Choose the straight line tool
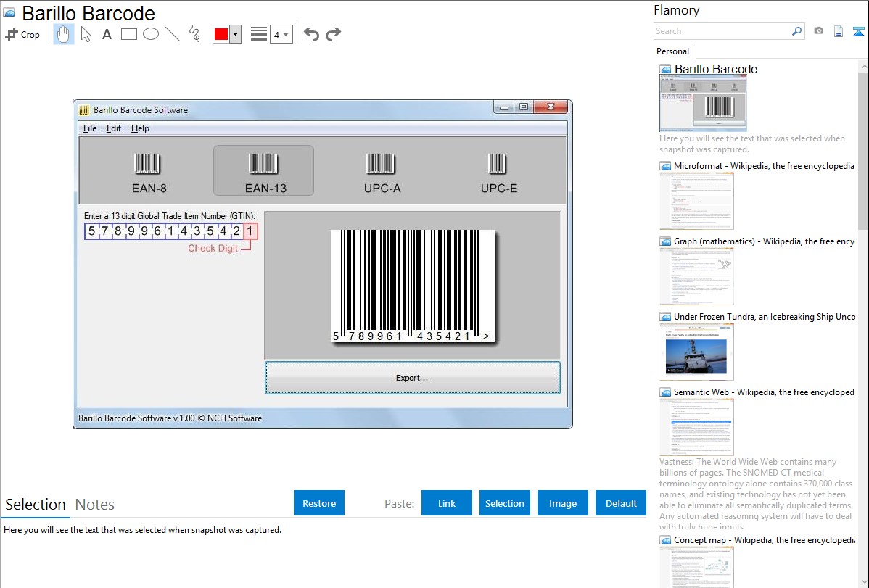 pyautogui.click(x=173, y=34)
